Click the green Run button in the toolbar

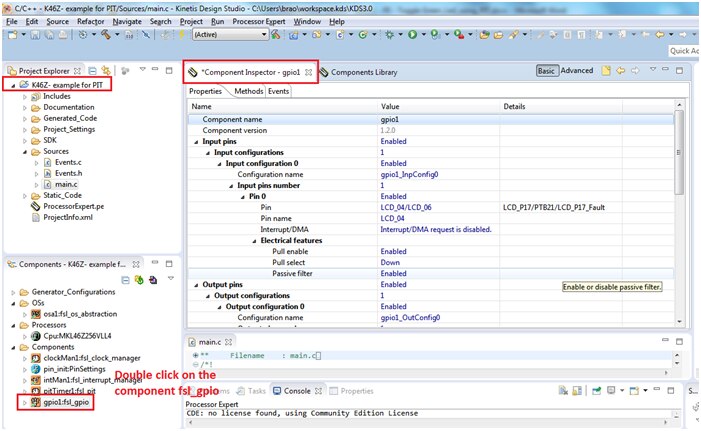coord(412,35)
